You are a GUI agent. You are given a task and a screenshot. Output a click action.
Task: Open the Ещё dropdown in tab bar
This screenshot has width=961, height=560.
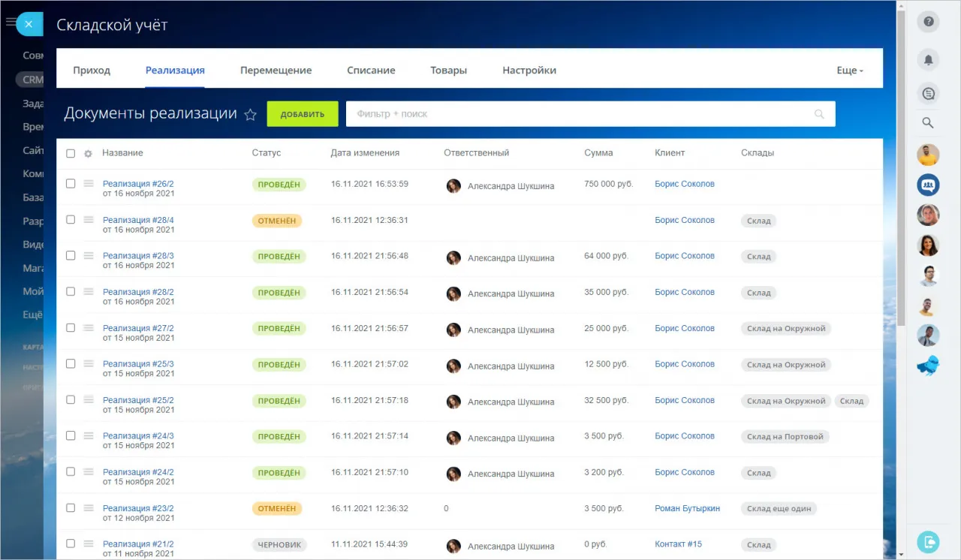coord(849,70)
